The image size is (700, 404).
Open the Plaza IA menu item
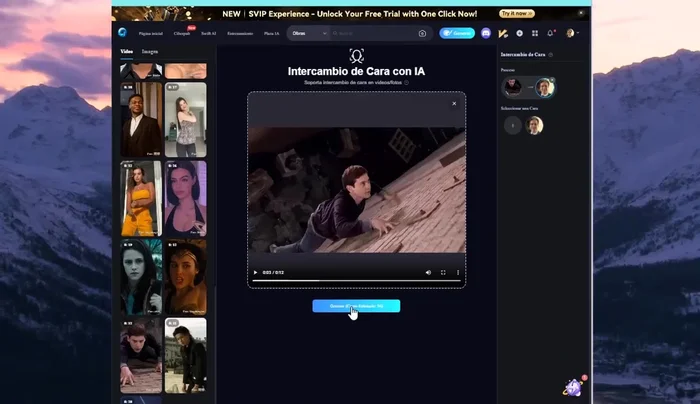pos(271,33)
